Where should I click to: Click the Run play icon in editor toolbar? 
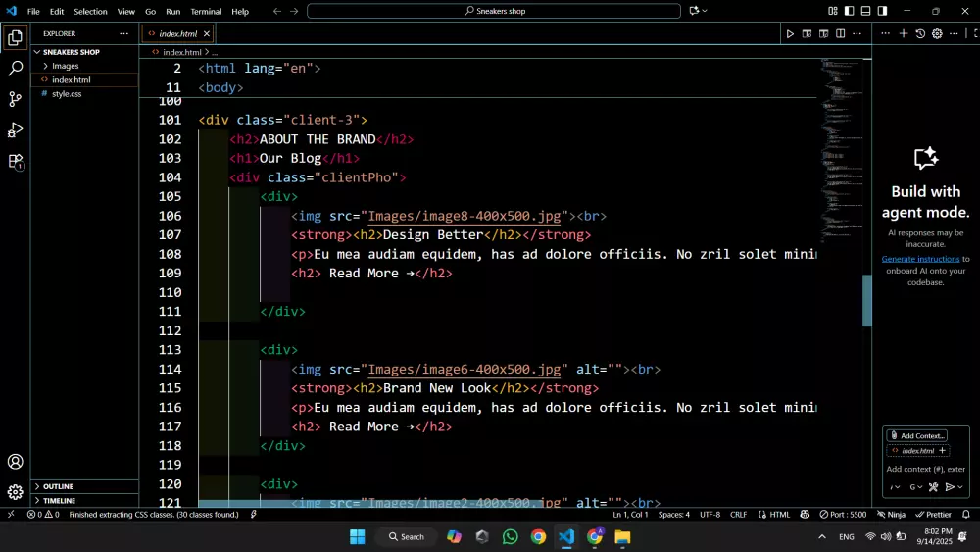coord(790,33)
